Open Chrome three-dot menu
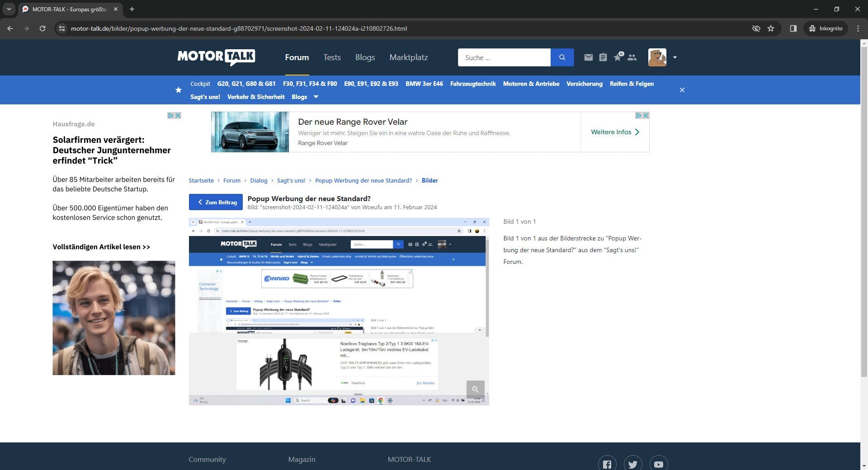The height and width of the screenshot is (470, 868). [x=858, y=28]
